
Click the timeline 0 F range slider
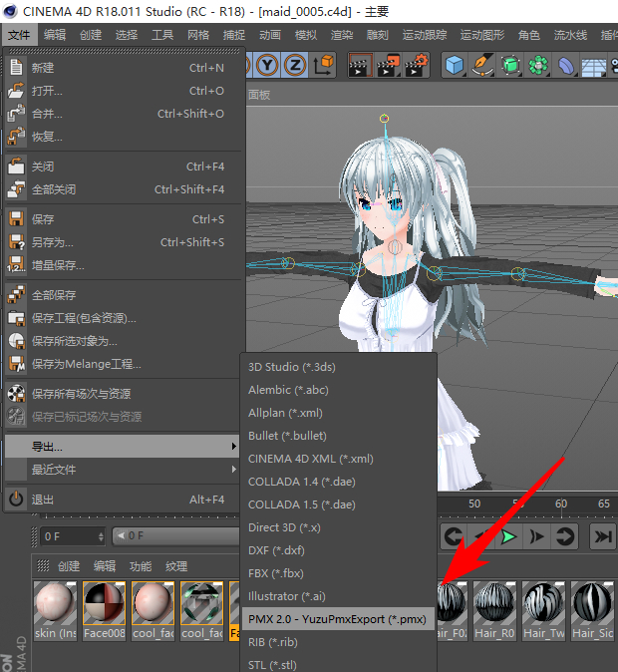(x=175, y=535)
